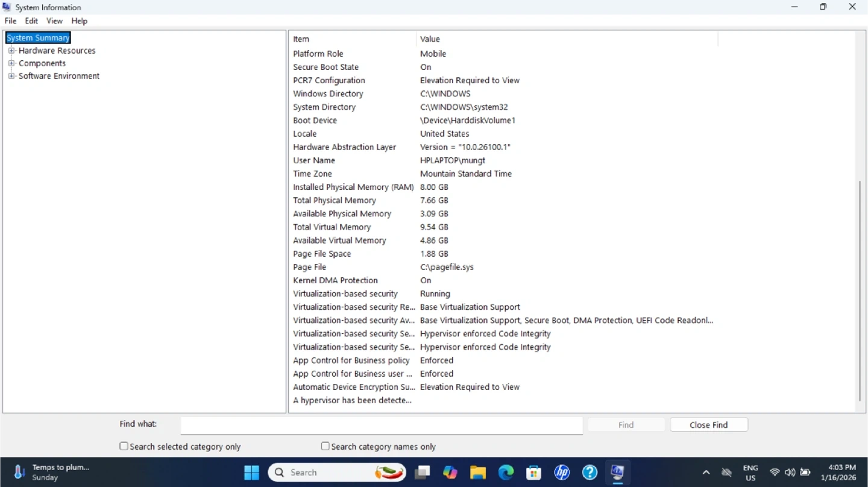This screenshot has width=868, height=487.
Task: Expand the Hardware Resources tree node
Action: [x=11, y=51]
